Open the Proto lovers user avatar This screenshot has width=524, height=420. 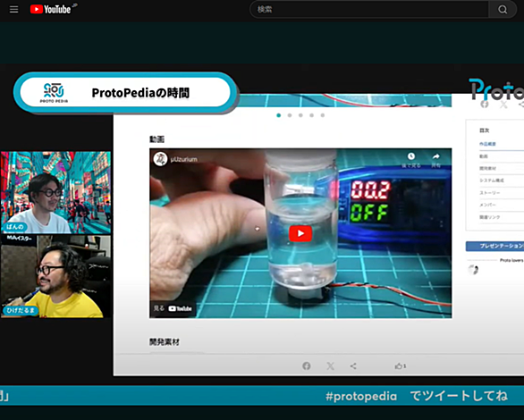473,270
